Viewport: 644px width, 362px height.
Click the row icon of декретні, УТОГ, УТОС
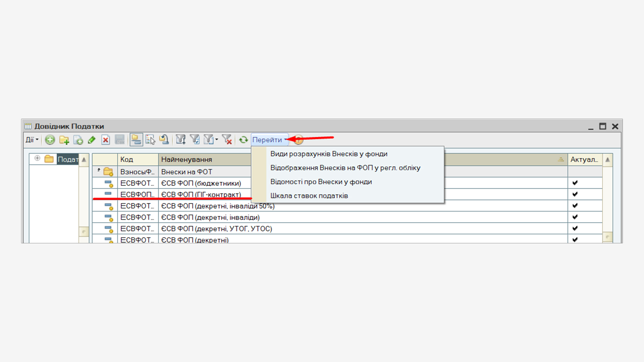click(109, 229)
